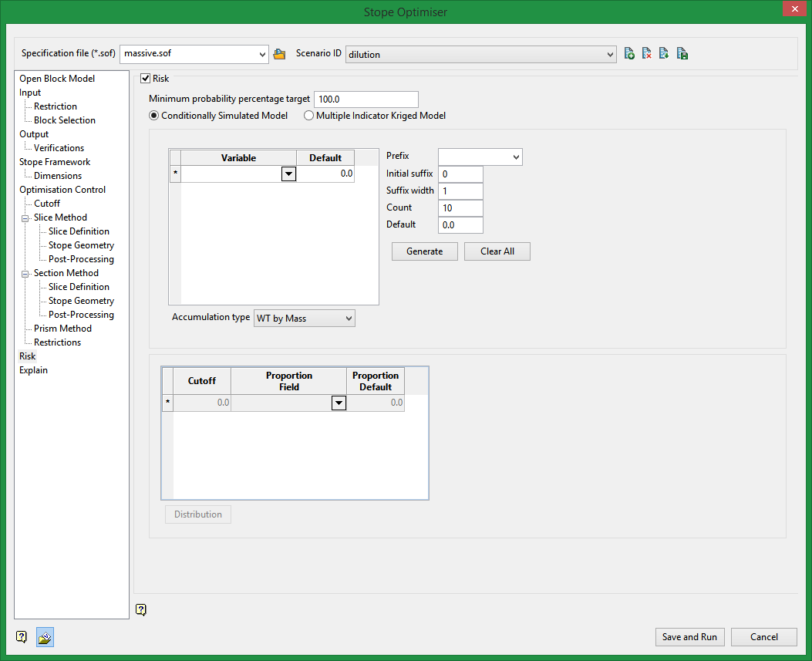The width and height of the screenshot is (812, 661).
Task: Open Stope Framework in the navigation tree
Action: [x=55, y=162]
